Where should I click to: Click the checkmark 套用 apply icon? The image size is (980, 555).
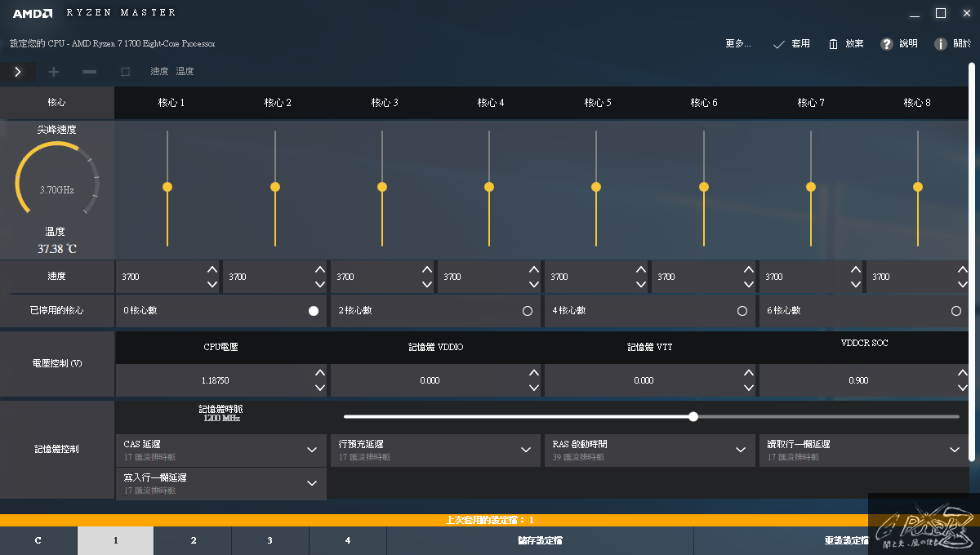[x=779, y=44]
